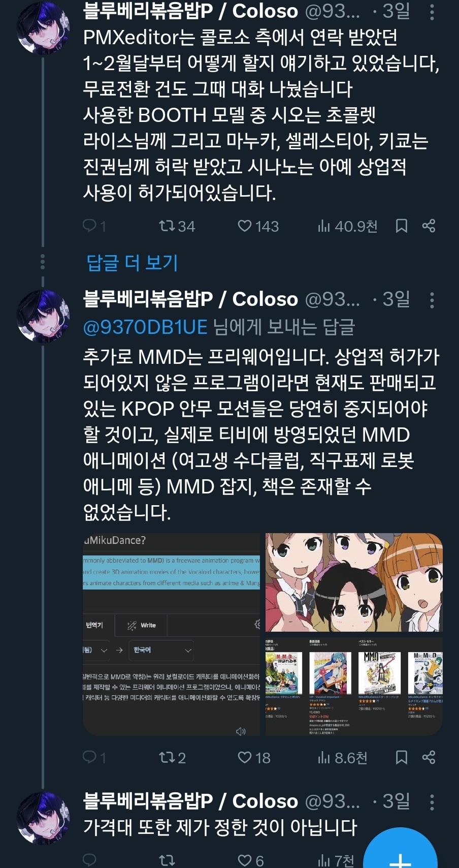Share the first tweet about BOOTH models
The height and width of the screenshot is (868, 459).
429,226
